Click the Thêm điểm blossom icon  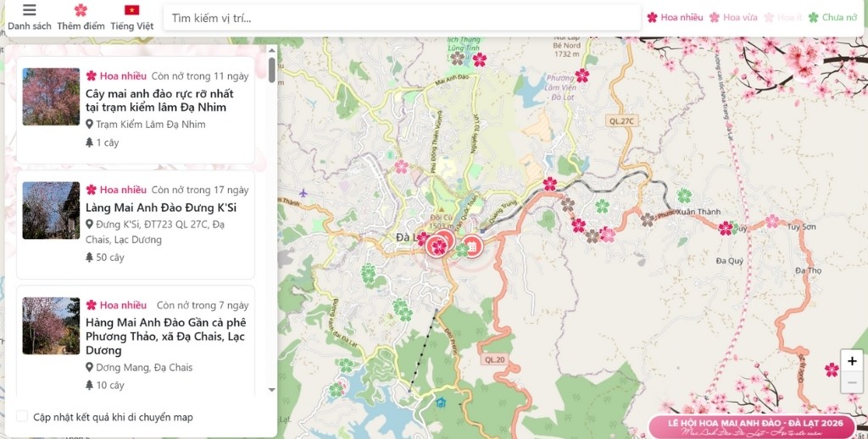tap(81, 11)
